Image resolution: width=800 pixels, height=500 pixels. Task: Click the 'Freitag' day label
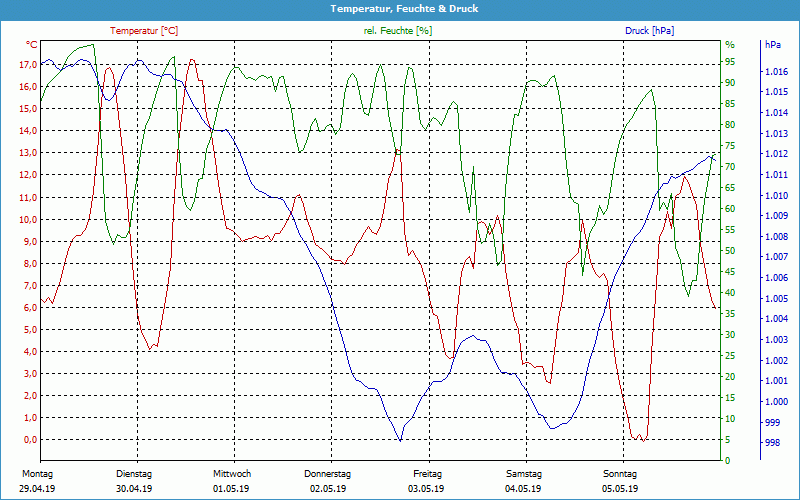coord(428,473)
